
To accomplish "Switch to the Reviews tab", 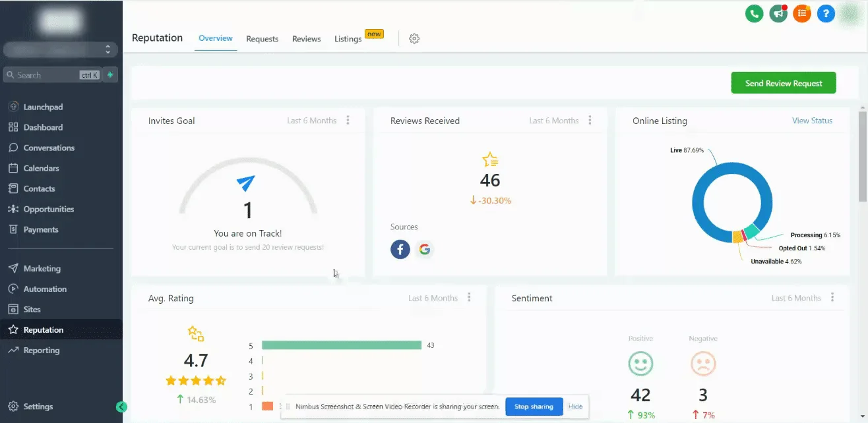I will pos(305,39).
